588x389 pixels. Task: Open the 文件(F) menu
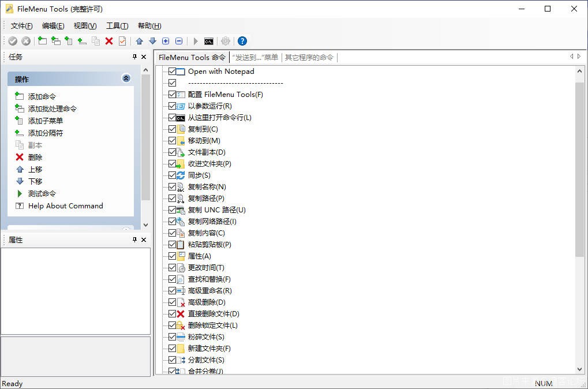(21, 26)
